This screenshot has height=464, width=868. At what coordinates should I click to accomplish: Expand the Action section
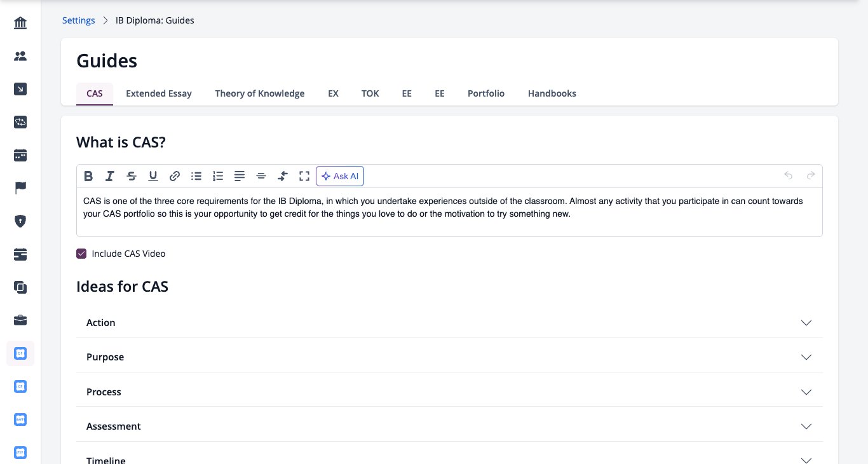click(450, 323)
